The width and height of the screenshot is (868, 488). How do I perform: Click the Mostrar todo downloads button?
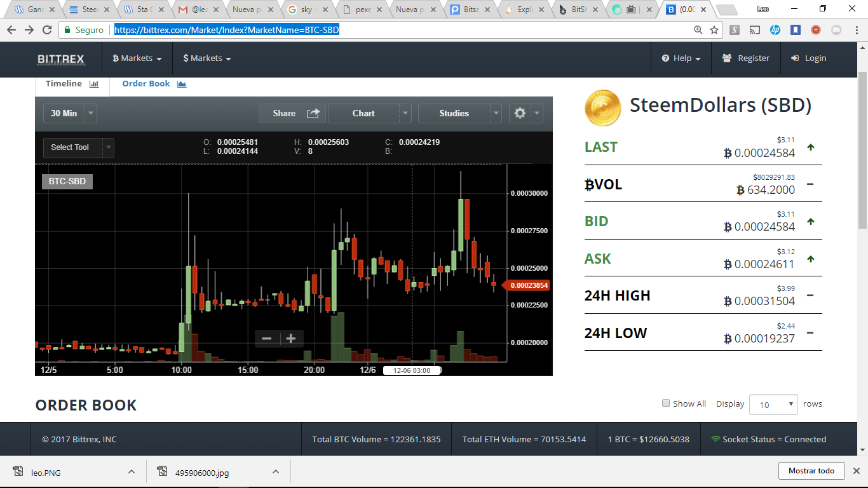[x=811, y=471]
